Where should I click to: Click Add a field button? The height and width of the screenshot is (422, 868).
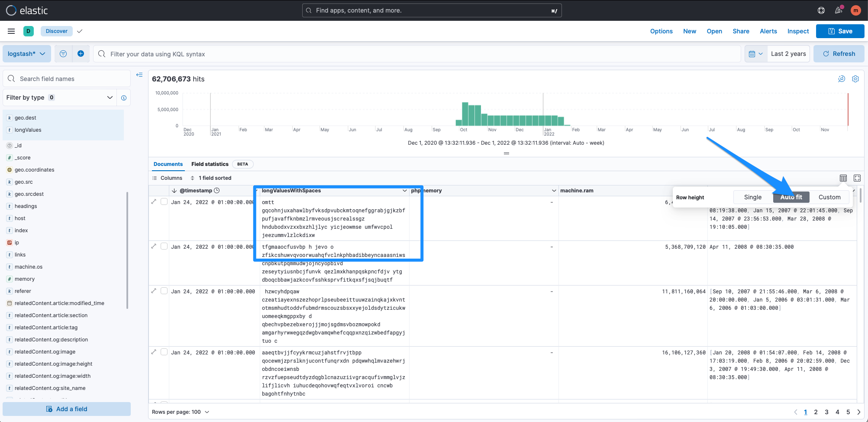click(x=67, y=409)
